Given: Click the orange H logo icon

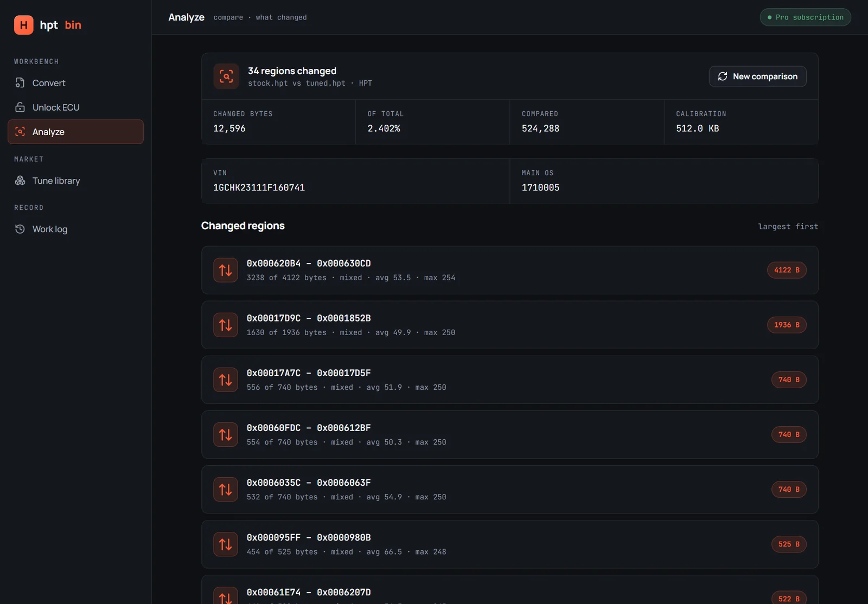Looking at the screenshot, I should (23, 25).
